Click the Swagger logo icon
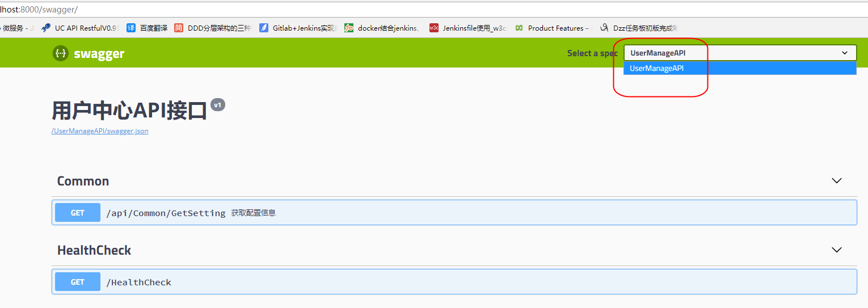868x308 pixels. coord(61,53)
